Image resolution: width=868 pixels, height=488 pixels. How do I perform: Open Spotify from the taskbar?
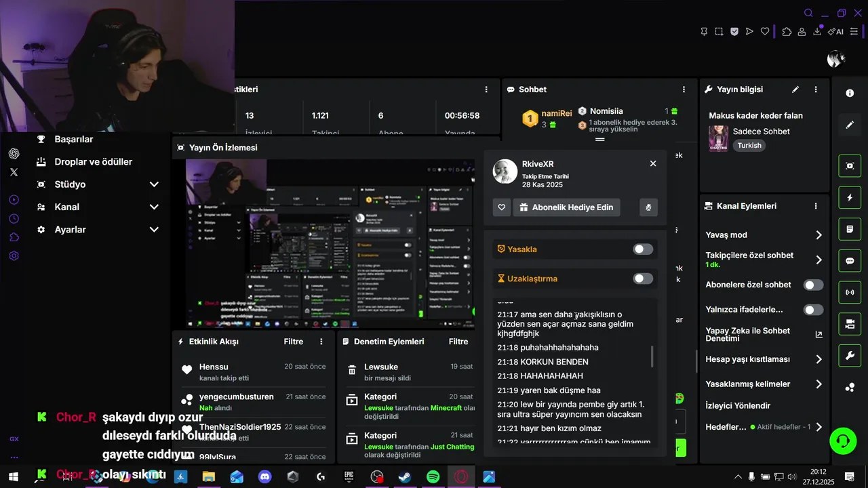(433, 477)
